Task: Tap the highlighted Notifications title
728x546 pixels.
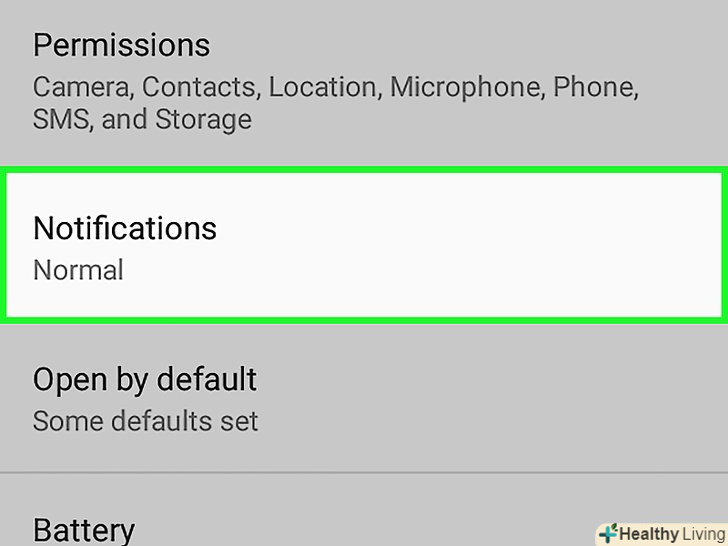Action: coord(125,228)
